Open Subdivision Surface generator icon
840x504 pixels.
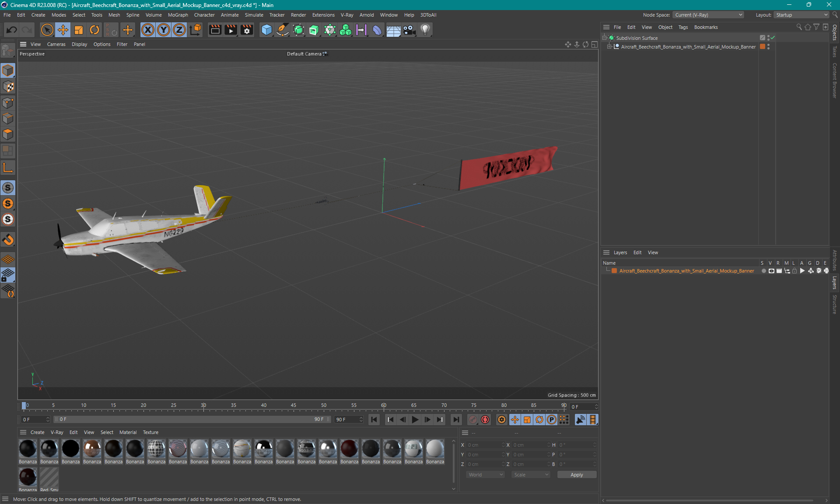(x=298, y=30)
